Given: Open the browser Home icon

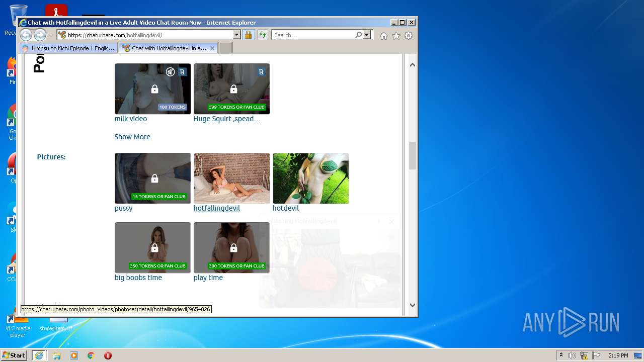Looking at the screenshot, I should coord(384,36).
